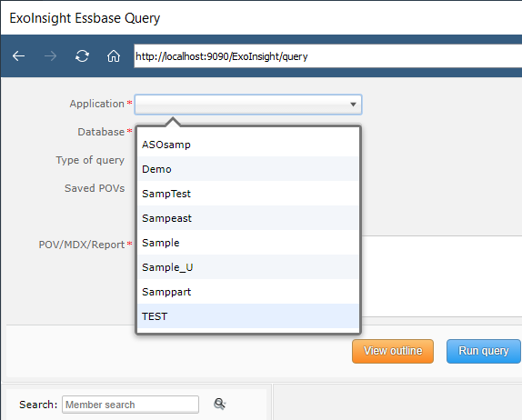Go forward with the right arrow icon
Image resolution: width=522 pixels, height=420 pixels.
50,56
